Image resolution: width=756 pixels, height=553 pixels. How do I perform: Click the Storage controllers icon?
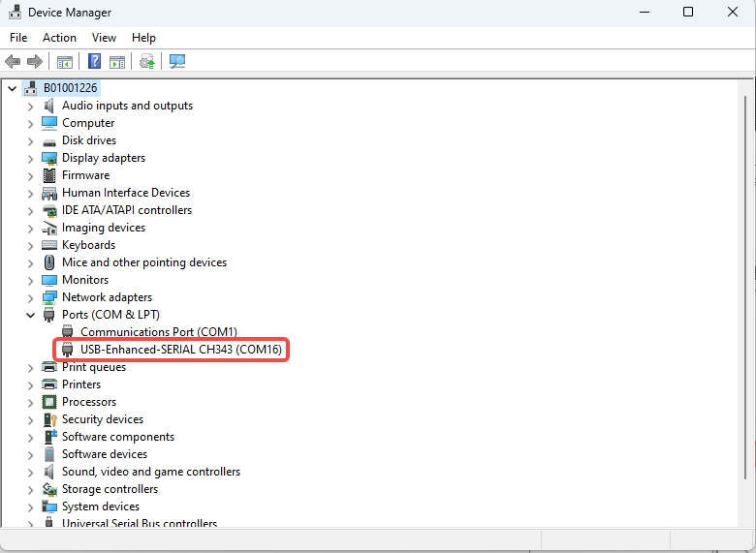pos(49,489)
